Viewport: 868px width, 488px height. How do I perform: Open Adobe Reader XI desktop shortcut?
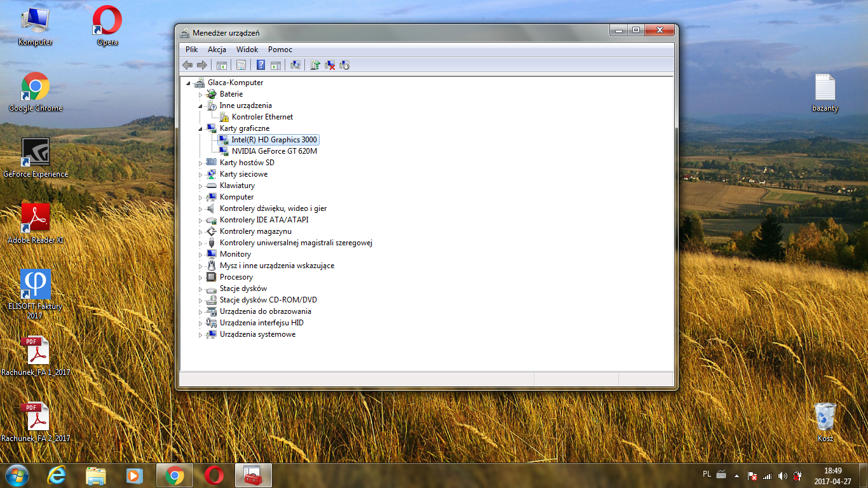35,224
